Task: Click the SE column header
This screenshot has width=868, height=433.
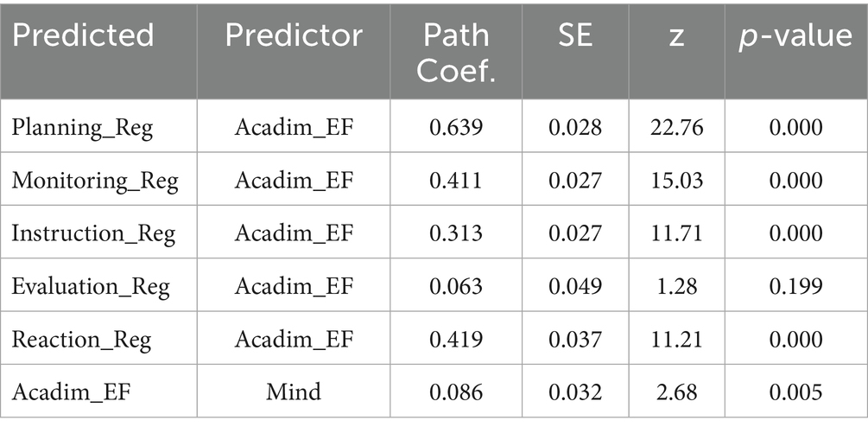Action: (574, 35)
